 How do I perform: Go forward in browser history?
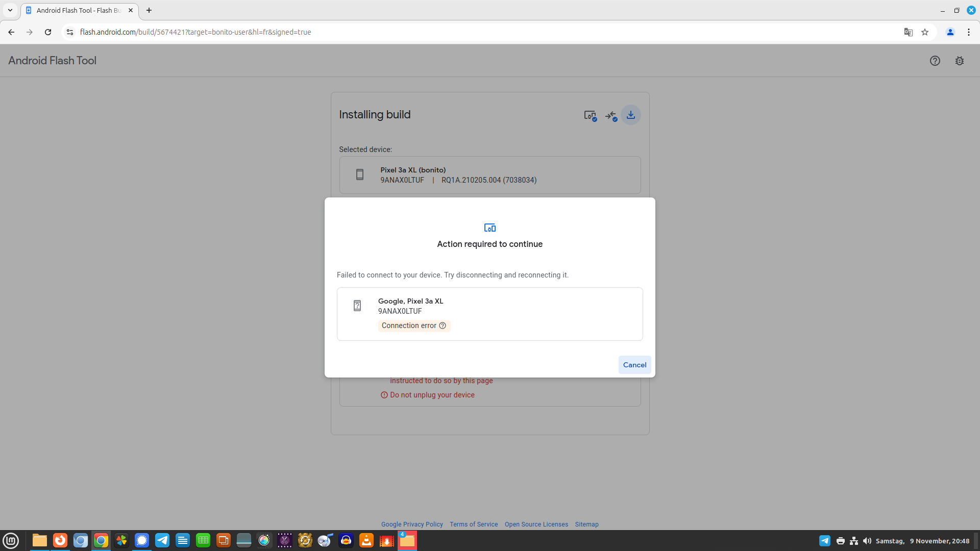pyautogui.click(x=30, y=32)
